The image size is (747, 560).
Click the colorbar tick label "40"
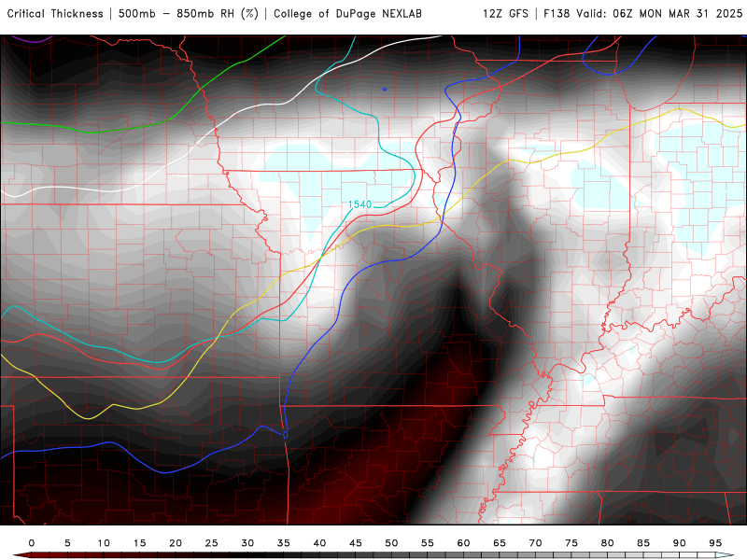(x=319, y=543)
